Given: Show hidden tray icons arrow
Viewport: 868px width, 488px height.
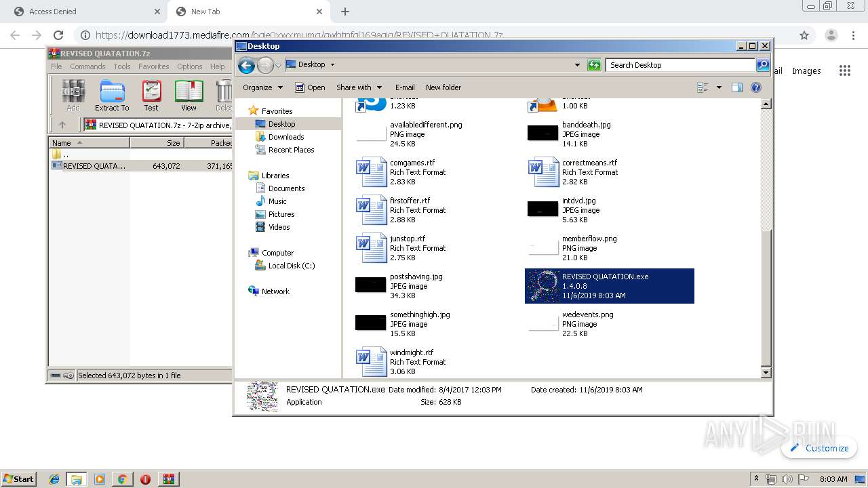Looking at the screenshot, I should pyautogui.click(x=756, y=479).
